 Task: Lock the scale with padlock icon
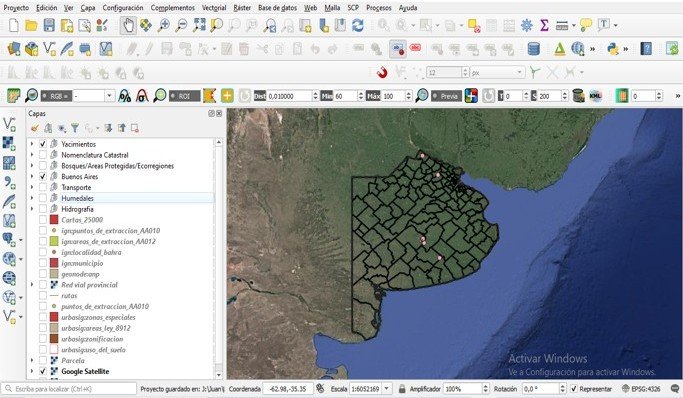402,388
